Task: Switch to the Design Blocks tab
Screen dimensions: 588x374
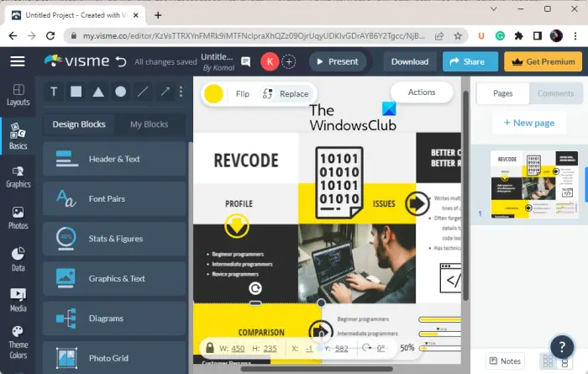Action: point(79,124)
